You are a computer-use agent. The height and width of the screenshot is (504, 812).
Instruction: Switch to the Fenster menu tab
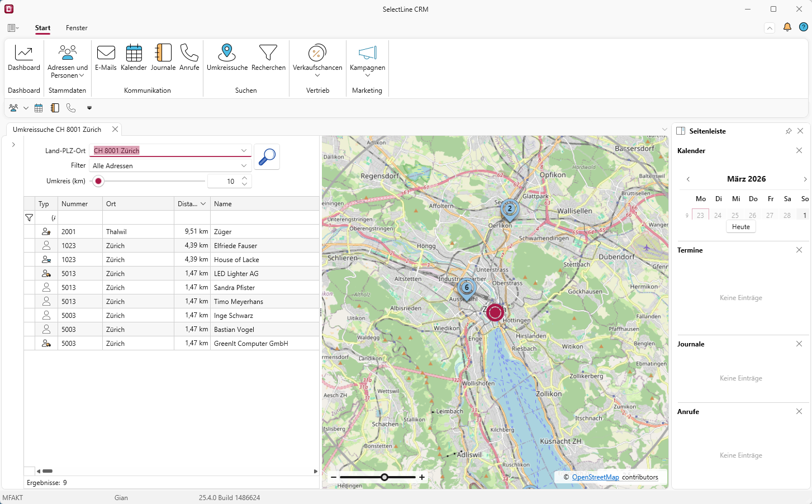coord(77,28)
